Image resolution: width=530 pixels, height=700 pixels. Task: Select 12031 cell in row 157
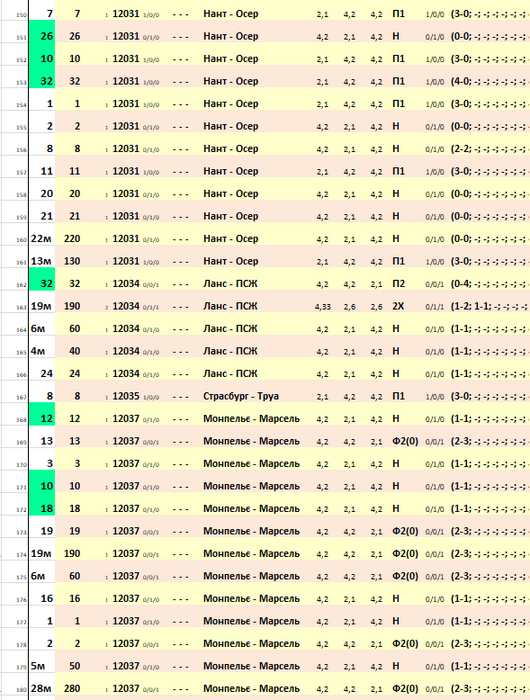126,171
